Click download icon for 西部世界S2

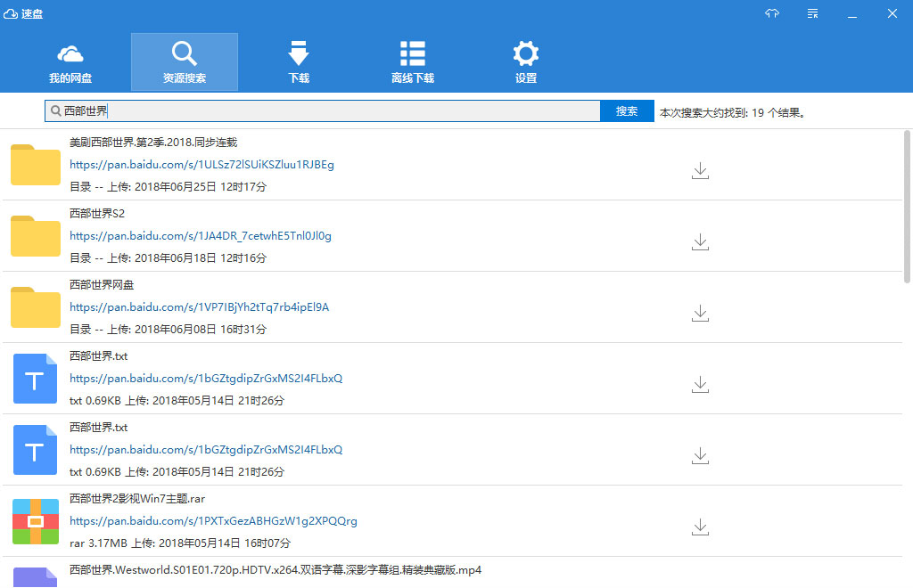coord(700,242)
